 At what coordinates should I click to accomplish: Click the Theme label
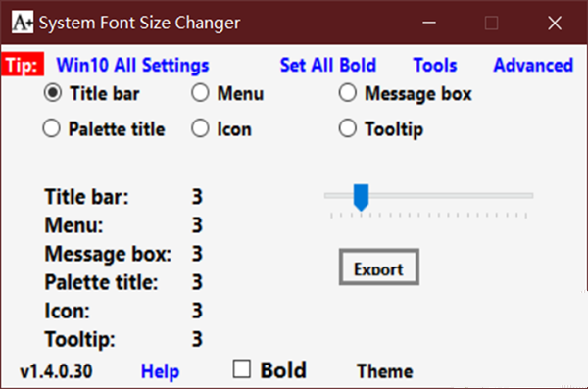pyautogui.click(x=385, y=371)
